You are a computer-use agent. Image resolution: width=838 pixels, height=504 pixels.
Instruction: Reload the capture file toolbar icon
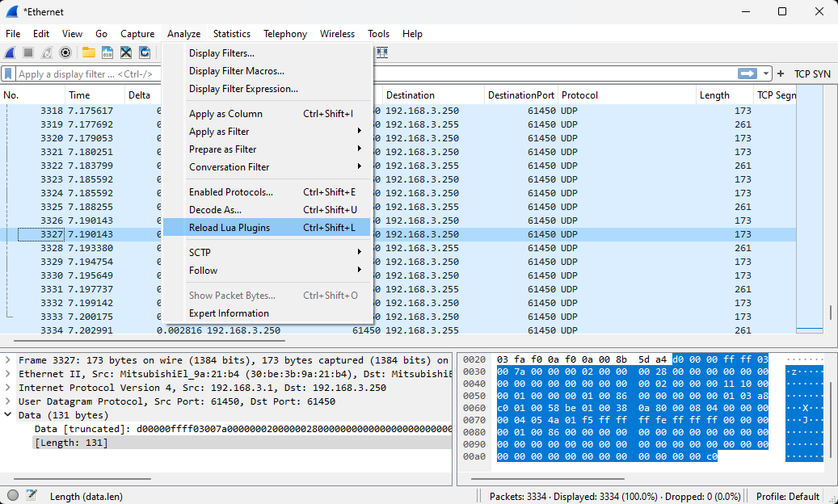[145, 52]
